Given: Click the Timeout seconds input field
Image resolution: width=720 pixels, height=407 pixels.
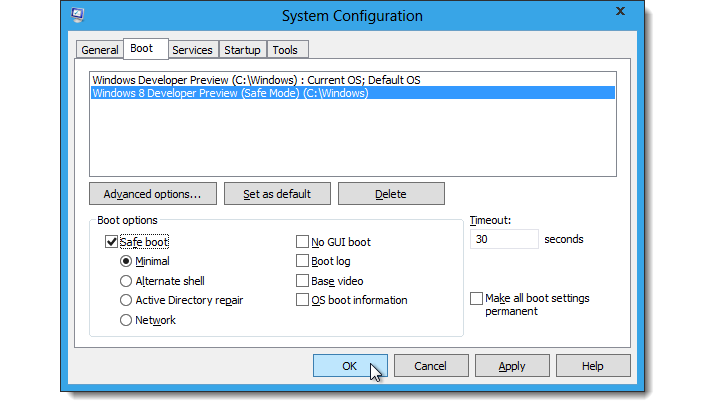Looking at the screenshot, I should click(x=502, y=240).
